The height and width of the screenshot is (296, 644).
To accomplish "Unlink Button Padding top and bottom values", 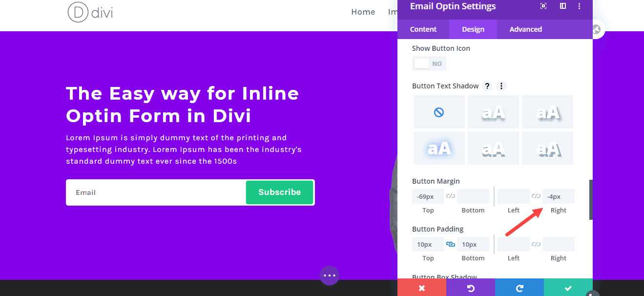I will coord(451,244).
